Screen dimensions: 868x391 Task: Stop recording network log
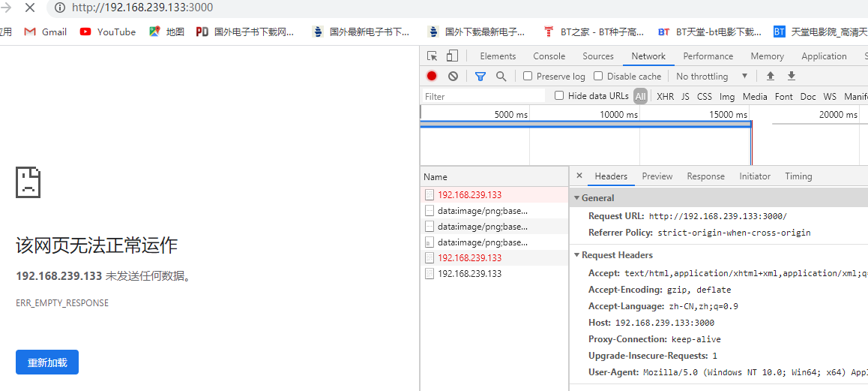(432, 76)
